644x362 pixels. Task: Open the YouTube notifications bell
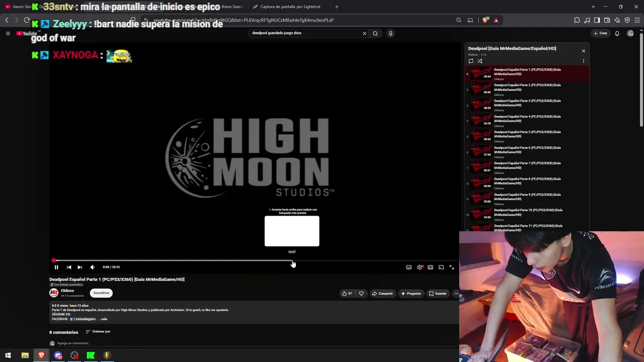[x=617, y=34]
